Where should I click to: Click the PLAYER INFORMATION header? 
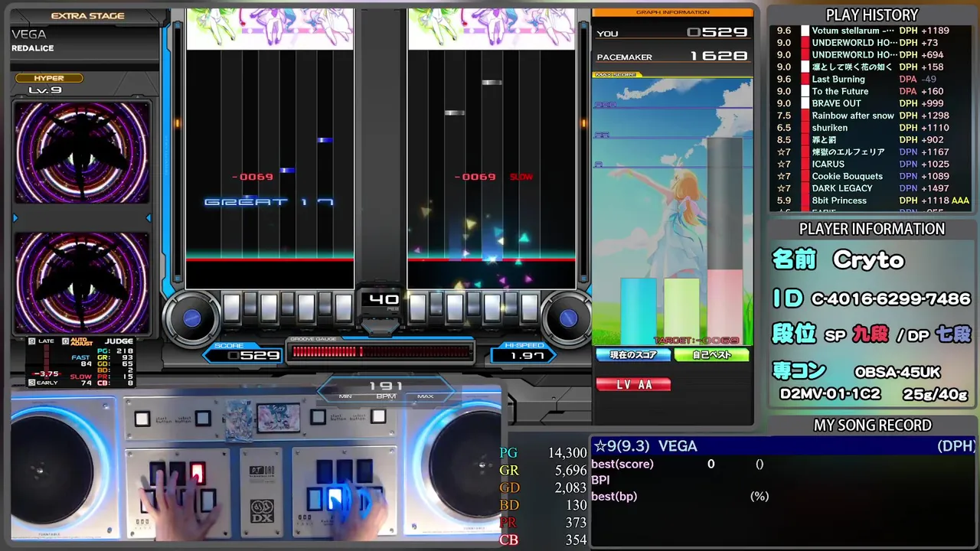tap(872, 229)
